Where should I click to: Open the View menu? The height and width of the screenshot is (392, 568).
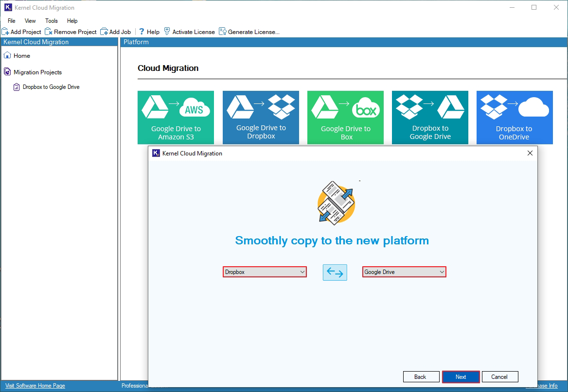coord(30,20)
